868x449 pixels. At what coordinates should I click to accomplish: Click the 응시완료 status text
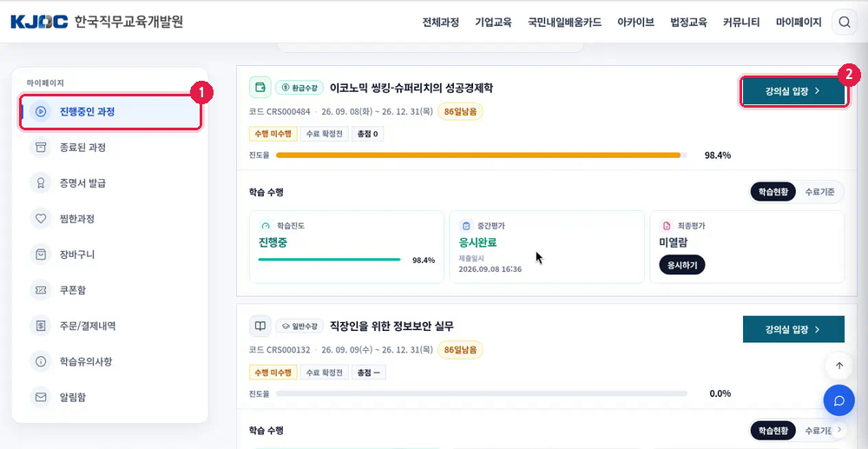[479, 242]
